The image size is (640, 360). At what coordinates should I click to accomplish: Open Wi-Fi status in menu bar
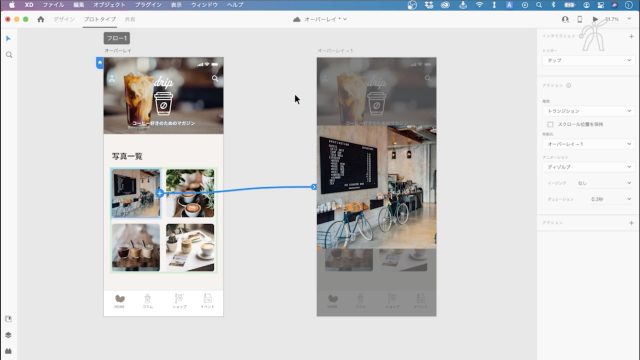[x=479, y=5]
